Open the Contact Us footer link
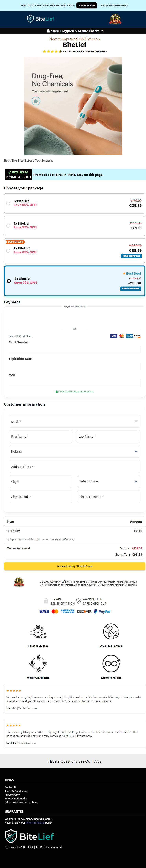 (11, 787)
